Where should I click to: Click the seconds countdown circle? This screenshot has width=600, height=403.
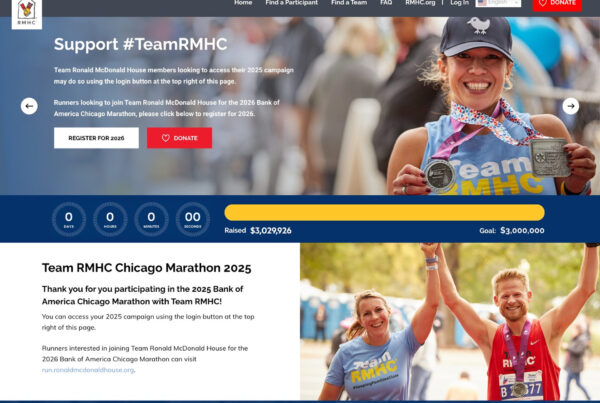pos(192,219)
